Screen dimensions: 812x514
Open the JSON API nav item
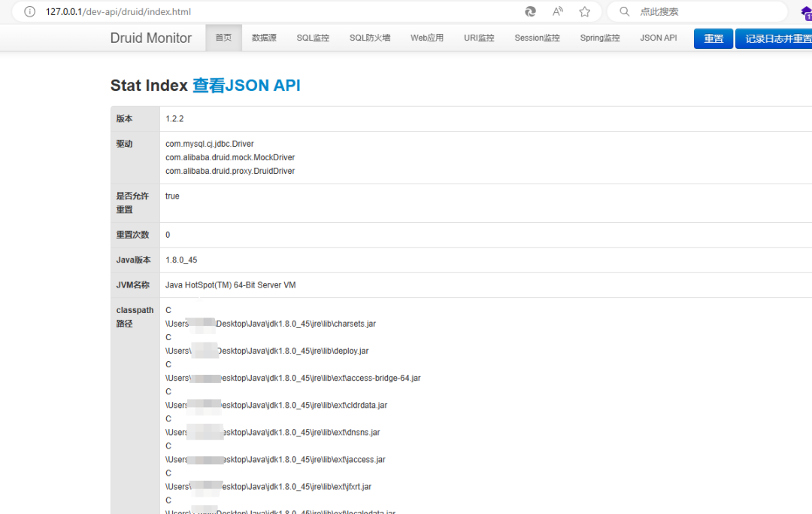(x=658, y=38)
